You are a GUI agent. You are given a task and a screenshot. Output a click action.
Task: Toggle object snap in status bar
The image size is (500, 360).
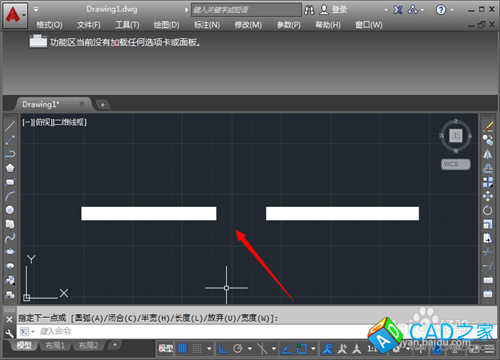click(302, 349)
